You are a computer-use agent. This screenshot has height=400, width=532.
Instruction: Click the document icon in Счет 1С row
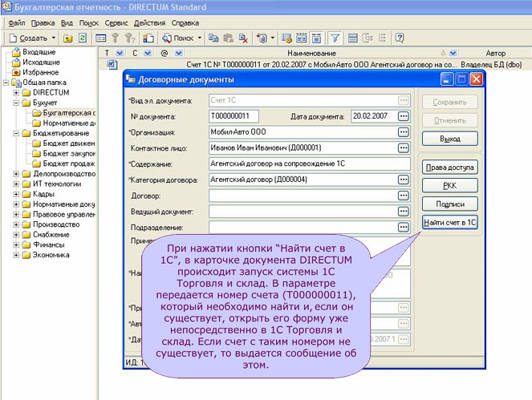coord(112,64)
